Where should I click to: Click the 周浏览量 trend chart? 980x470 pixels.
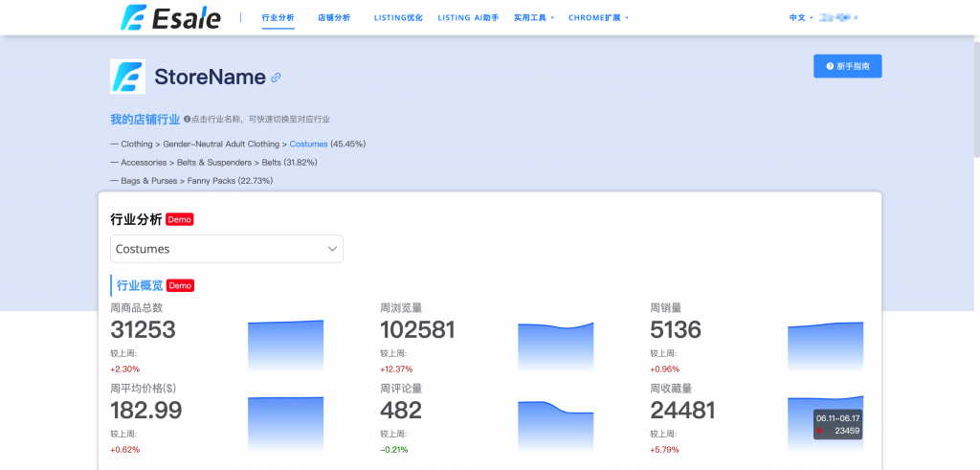555,345
